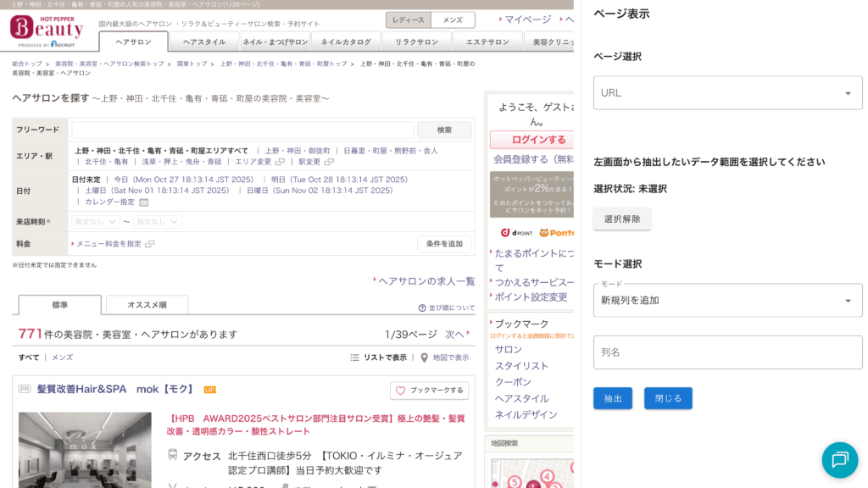Switch to list view with the リストで表示 icon
Screen dimensions: 868x488
point(354,358)
